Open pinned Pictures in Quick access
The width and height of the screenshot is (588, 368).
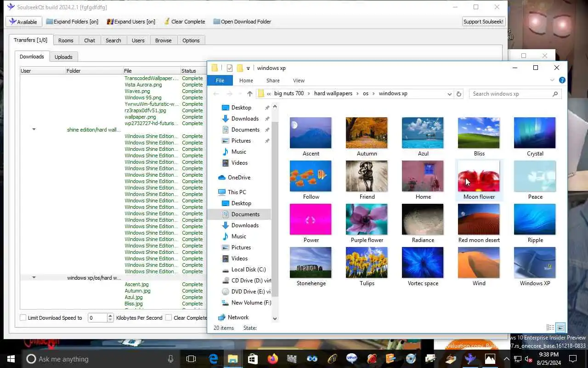241,141
